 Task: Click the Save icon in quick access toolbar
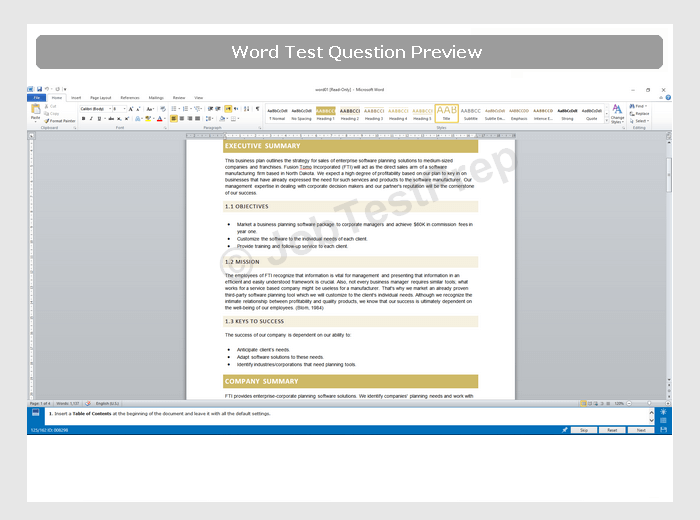pos(40,89)
